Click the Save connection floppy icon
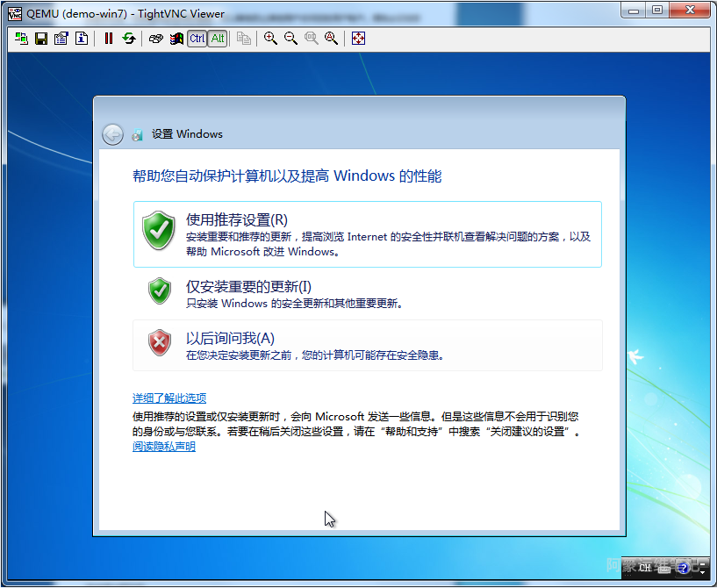The width and height of the screenshot is (717, 588). point(41,39)
